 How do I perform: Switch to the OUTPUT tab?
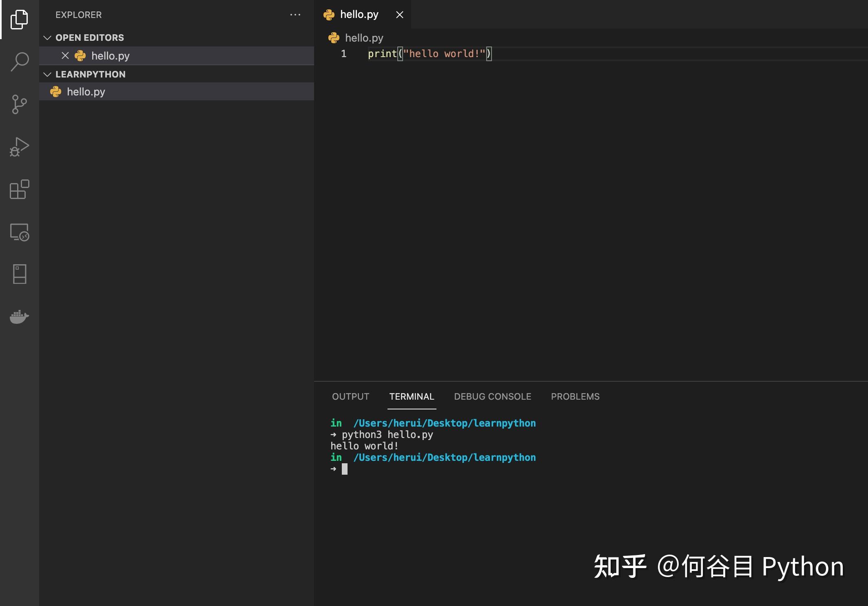[x=350, y=396]
